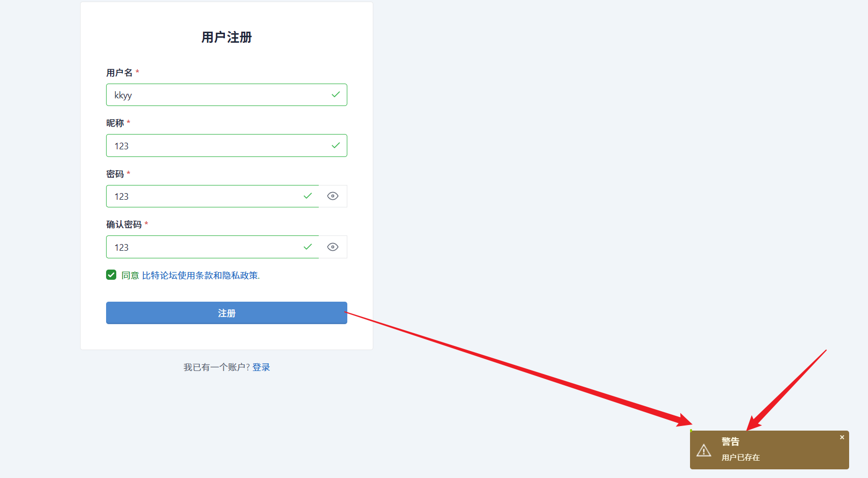Click into the 昵称 input field
Screen dimensions: 868x478
pos(226,146)
